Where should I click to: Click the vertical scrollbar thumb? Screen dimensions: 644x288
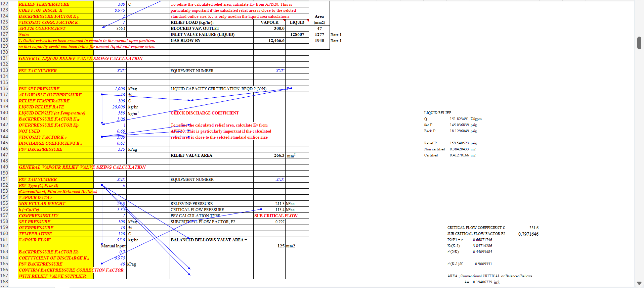coord(639,43)
